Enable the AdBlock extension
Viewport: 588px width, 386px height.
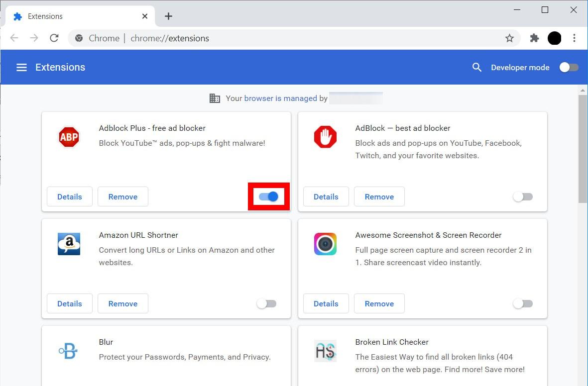[523, 196]
